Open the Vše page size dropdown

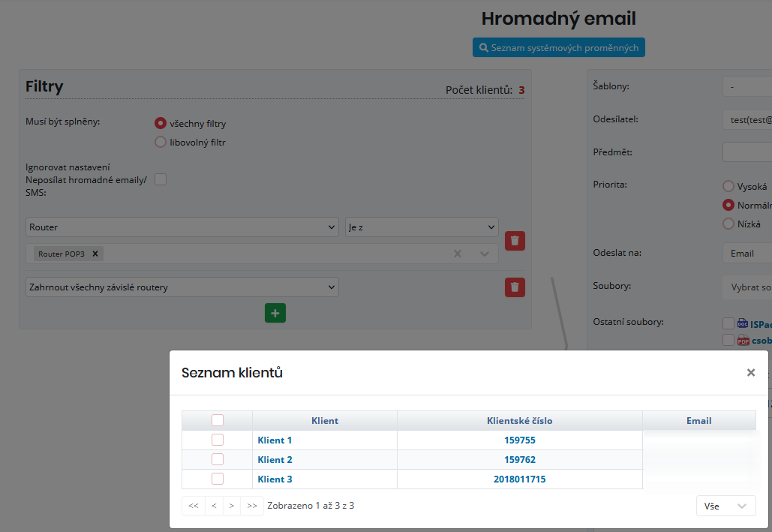pyautogui.click(x=725, y=506)
